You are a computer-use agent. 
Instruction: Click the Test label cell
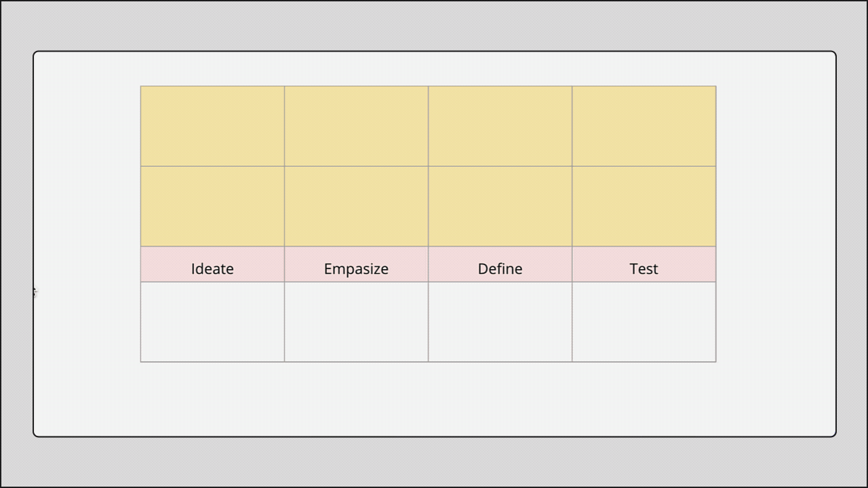coord(644,265)
